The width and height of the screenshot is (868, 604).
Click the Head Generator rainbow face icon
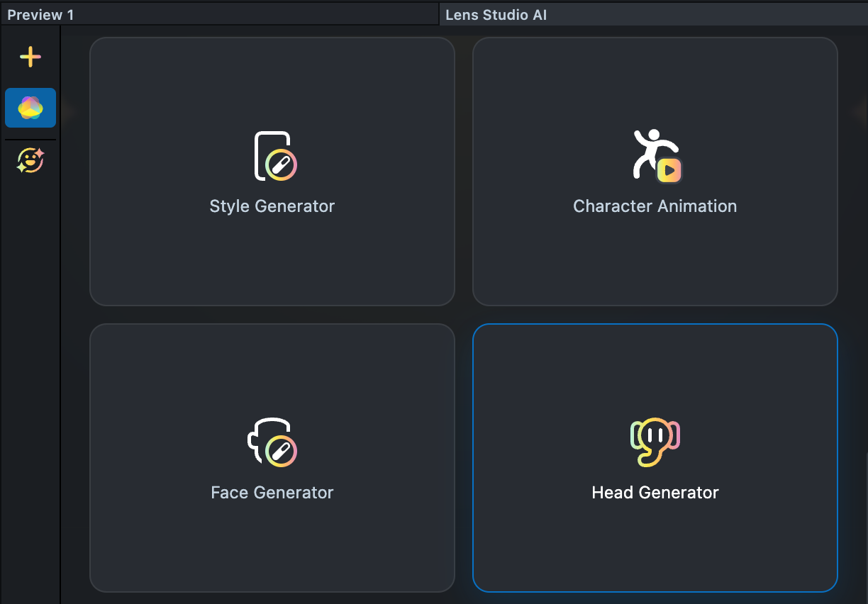[x=655, y=441]
